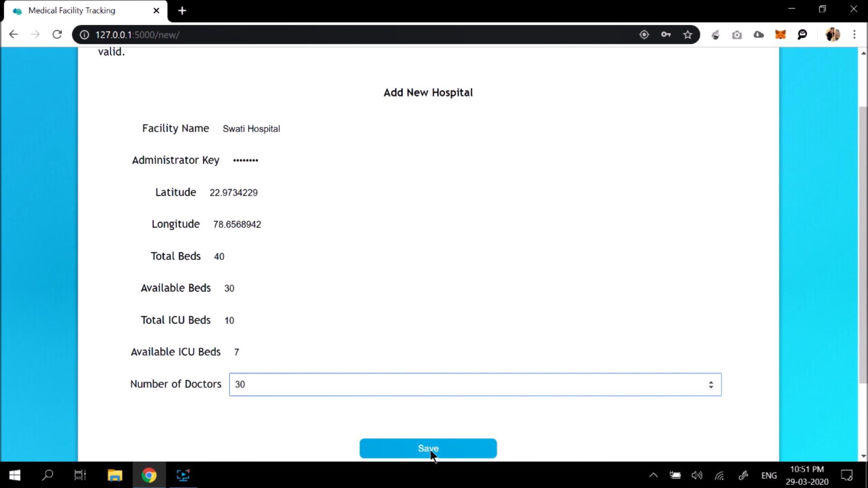Viewport: 868px width, 488px height.
Task: Open the cloud download extension
Action: click(x=759, y=34)
